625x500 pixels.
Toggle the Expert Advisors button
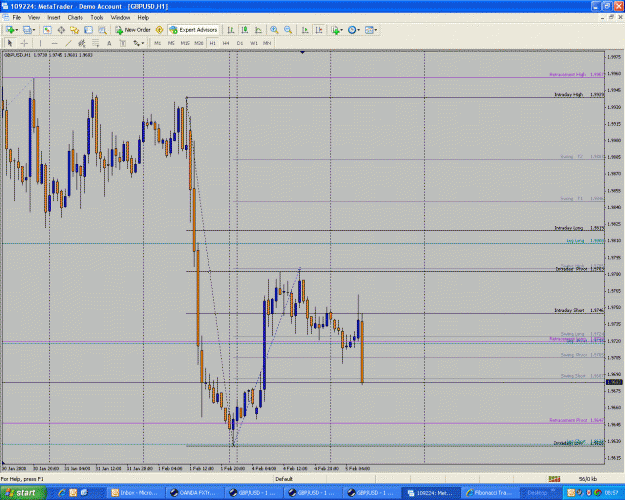(194, 30)
